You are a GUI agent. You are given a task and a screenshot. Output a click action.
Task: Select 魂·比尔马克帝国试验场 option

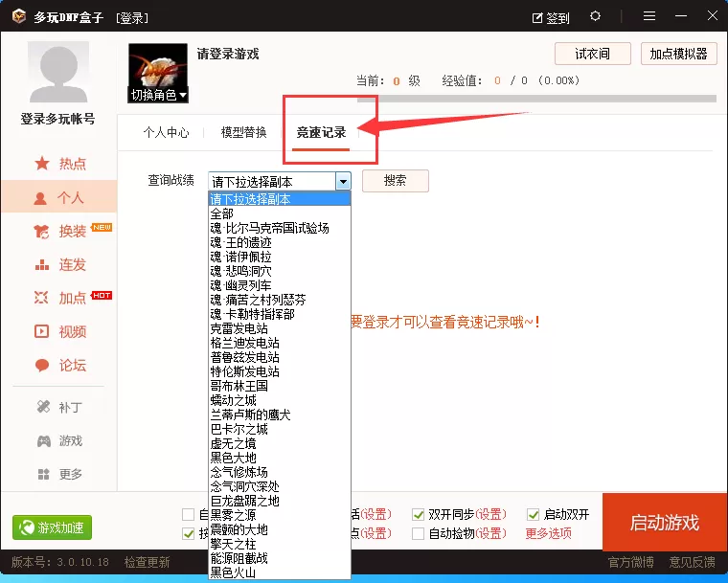[280, 229]
